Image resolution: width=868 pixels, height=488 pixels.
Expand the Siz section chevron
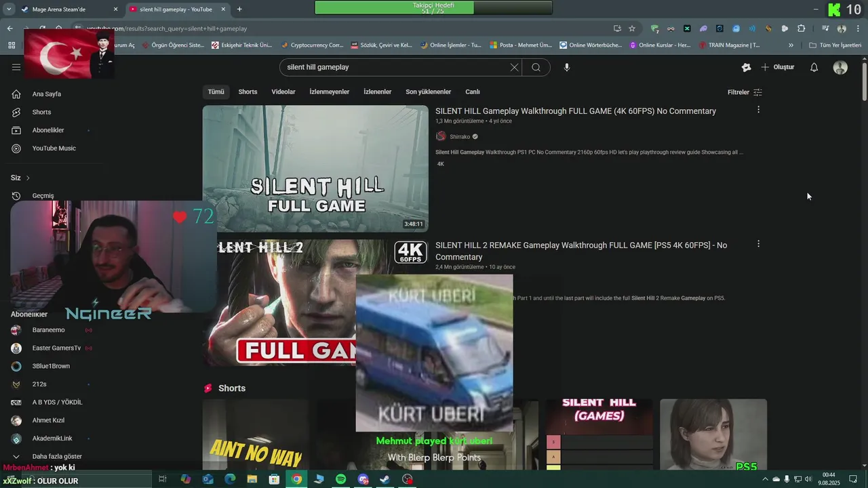(28, 178)
